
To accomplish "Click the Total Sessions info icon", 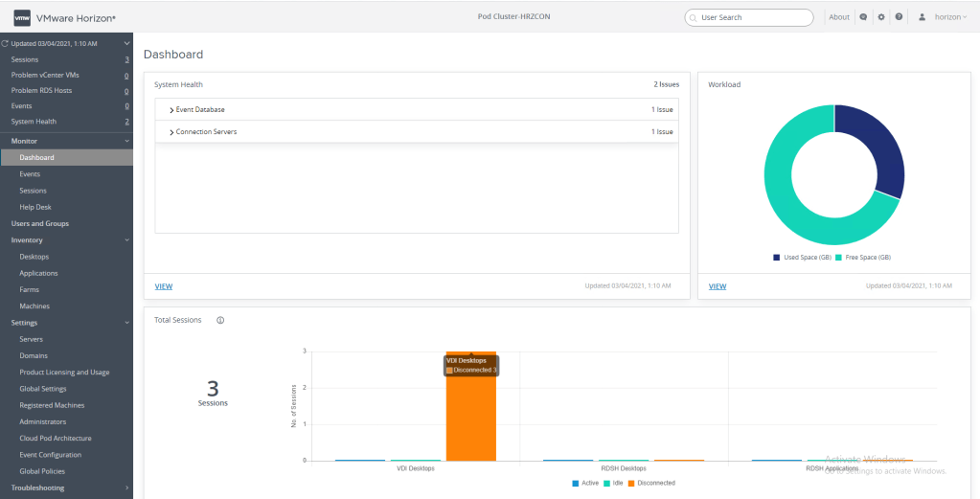I will pos(220,320).
